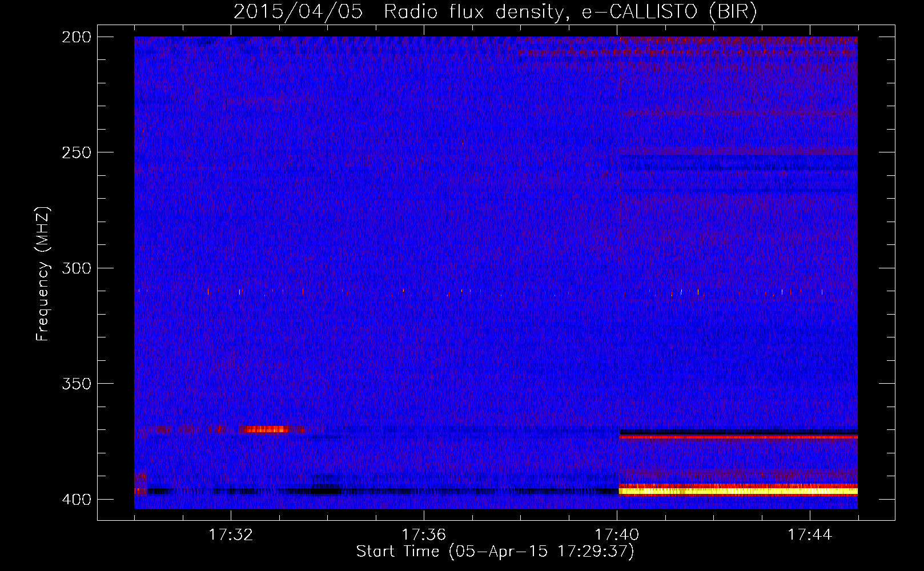Click the bright yellow emission band near 400 MHz
This screenshot has width=924, height=571.
click(x=738, y=490)
